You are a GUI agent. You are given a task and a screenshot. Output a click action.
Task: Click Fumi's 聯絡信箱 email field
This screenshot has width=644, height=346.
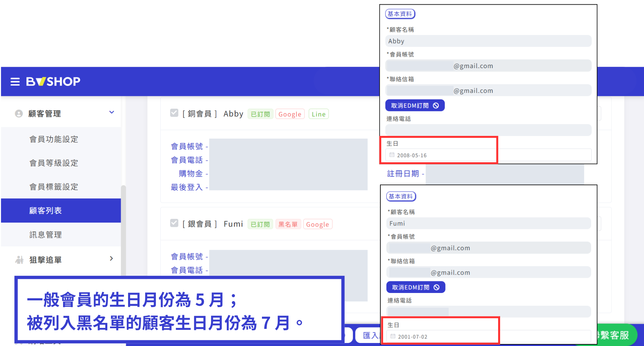(489, 272)
